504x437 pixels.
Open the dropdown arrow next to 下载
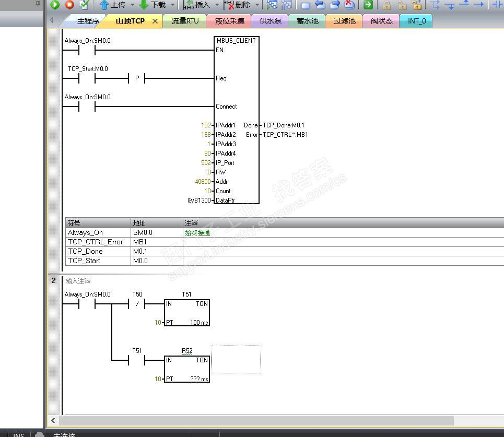pos(172,5)
